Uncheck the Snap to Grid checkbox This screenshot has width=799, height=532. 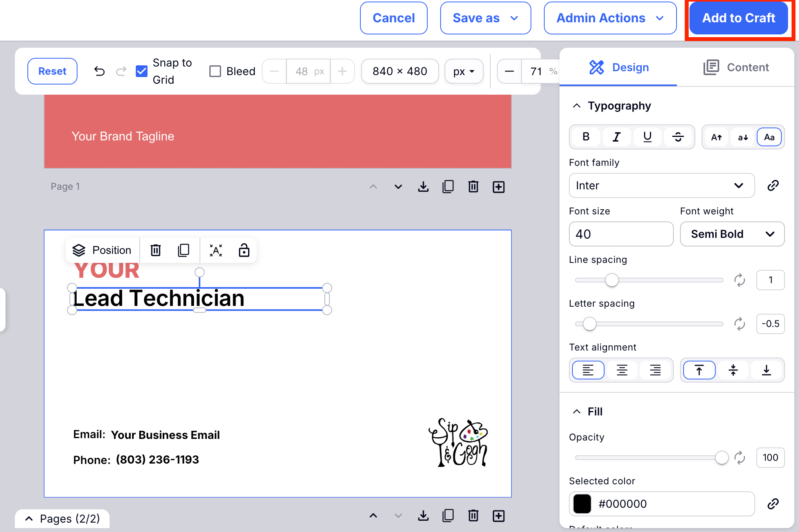[x=142, y=71]
